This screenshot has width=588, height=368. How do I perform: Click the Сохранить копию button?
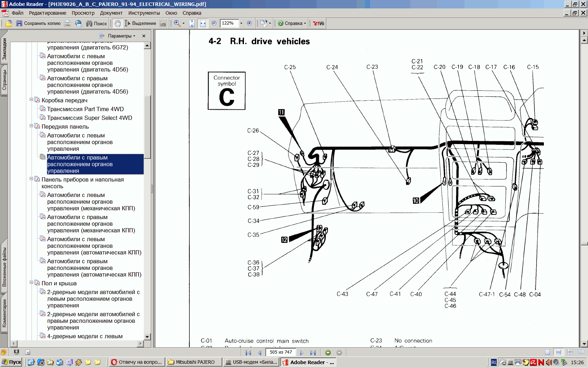point(38,23)
